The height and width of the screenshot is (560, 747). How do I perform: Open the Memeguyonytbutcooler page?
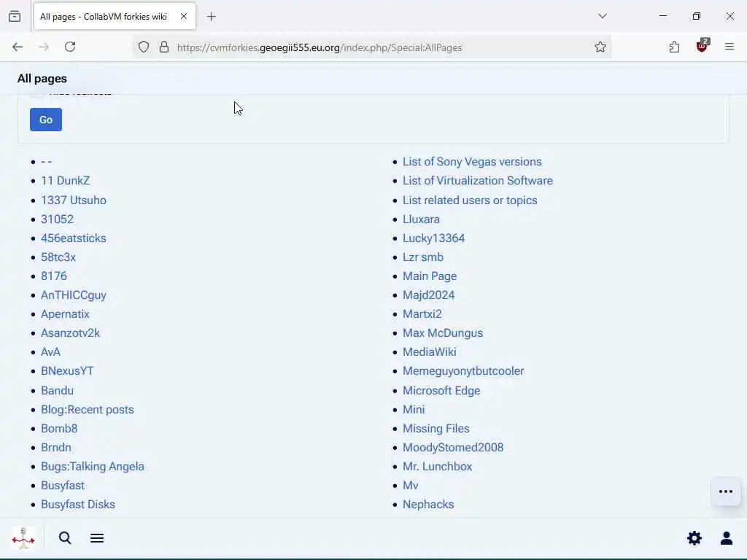click(x=463, y=371)
